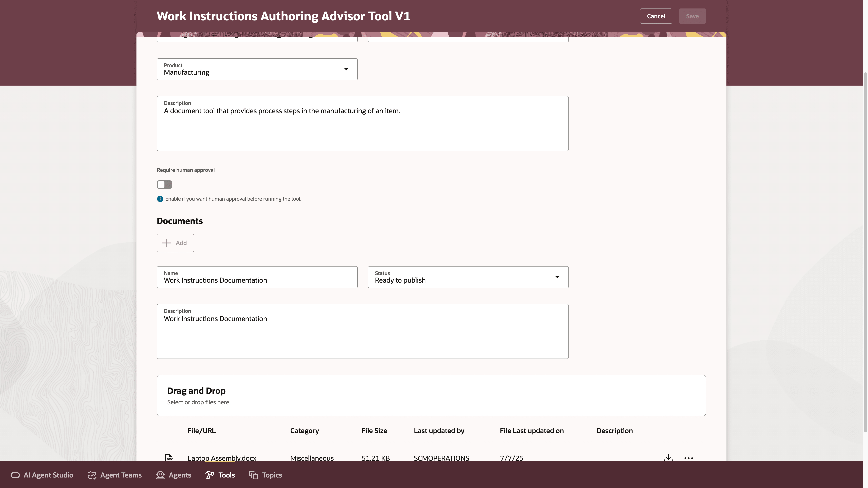Click the Cancel button
868x488 pixels.
point(656,16)
